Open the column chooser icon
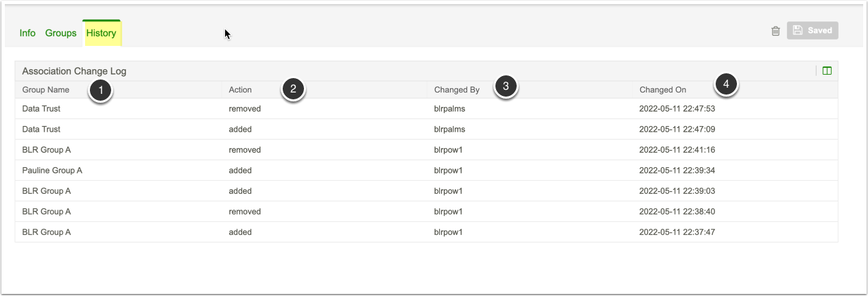 (x=827, y=71)
